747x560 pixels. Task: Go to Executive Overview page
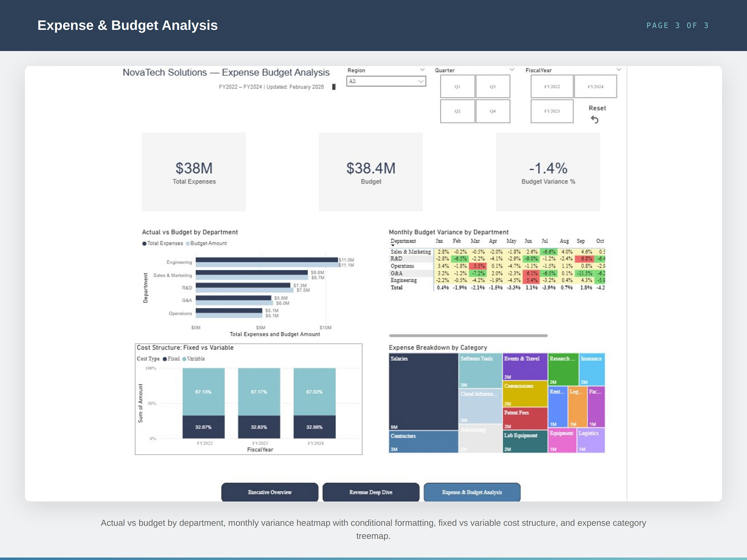270,492
